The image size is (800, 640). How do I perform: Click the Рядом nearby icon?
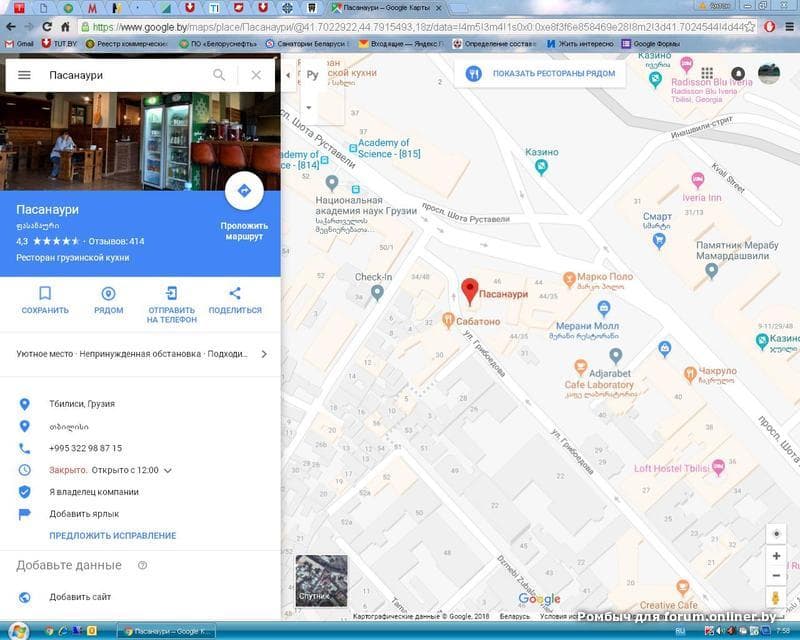point(108,293)
